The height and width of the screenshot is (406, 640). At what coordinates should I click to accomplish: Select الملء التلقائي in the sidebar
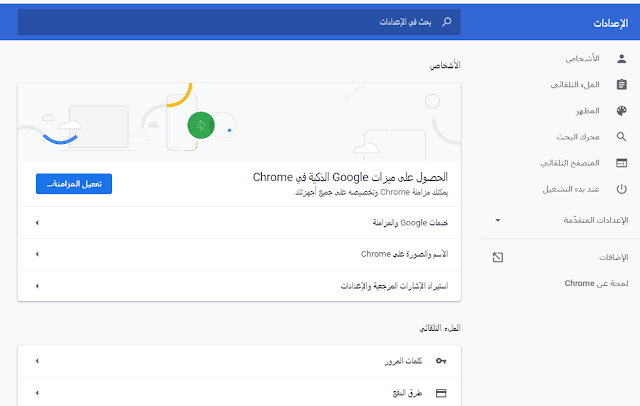point(575,84)
